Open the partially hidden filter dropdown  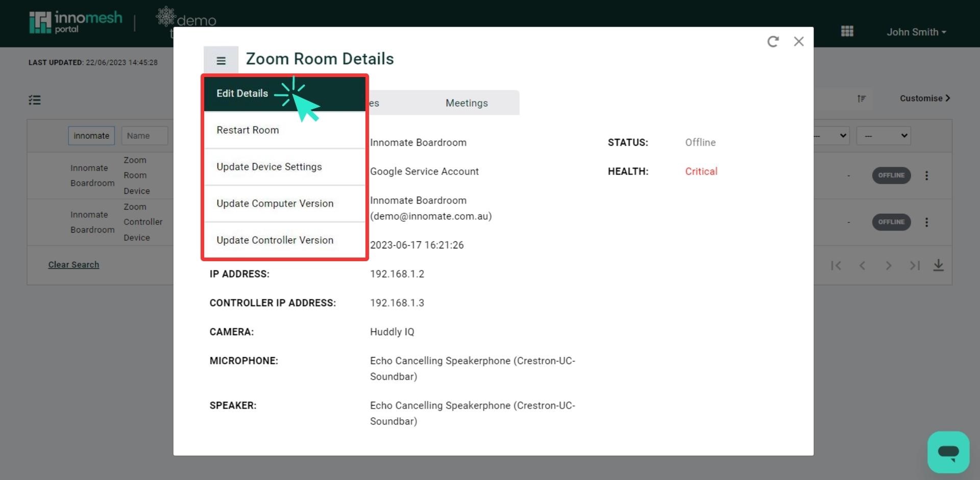[x=831, y=136]
